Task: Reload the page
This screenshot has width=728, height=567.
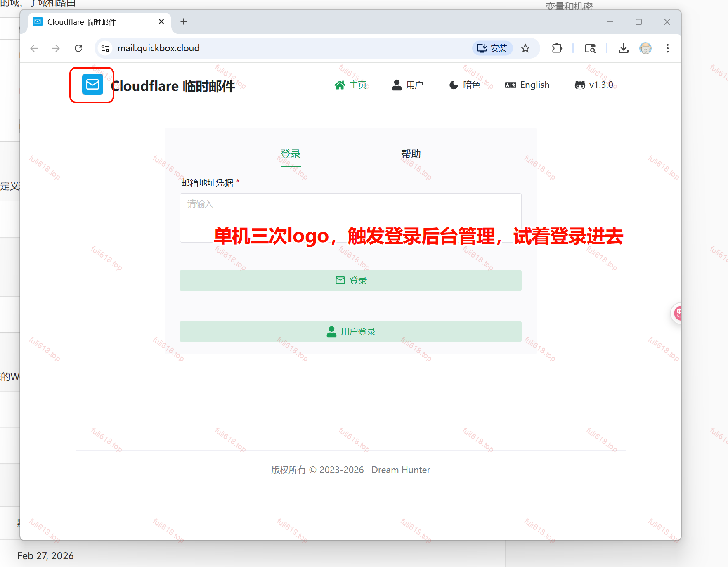Action: pyautogui.click(x=78, y=48)
